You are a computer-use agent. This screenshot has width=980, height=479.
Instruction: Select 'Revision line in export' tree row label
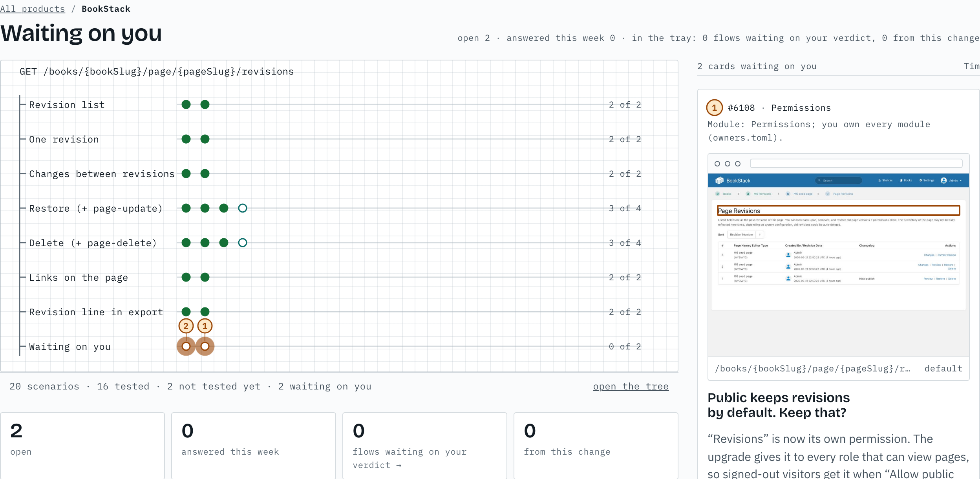(96, 312)
